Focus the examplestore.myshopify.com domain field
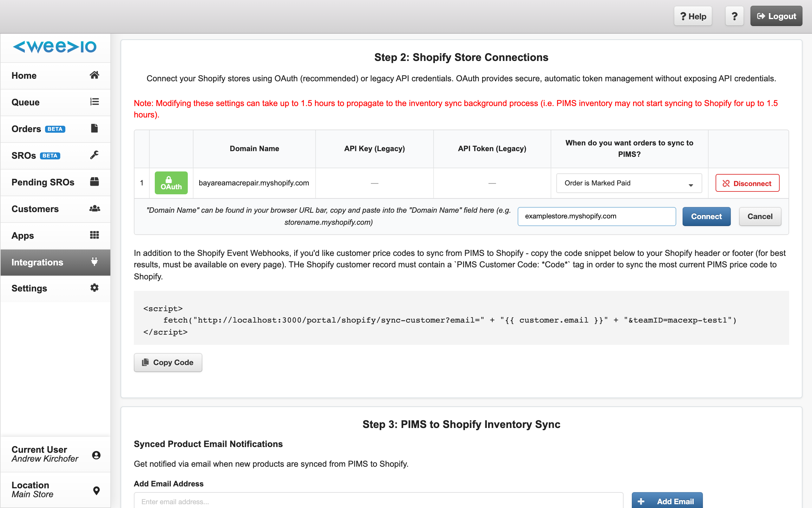 click(597, 216)
